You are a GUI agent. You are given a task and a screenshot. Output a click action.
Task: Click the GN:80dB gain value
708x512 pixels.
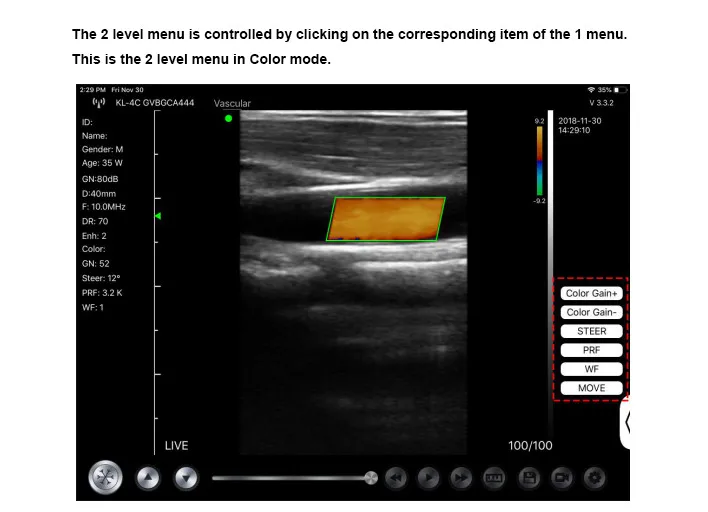100,179
